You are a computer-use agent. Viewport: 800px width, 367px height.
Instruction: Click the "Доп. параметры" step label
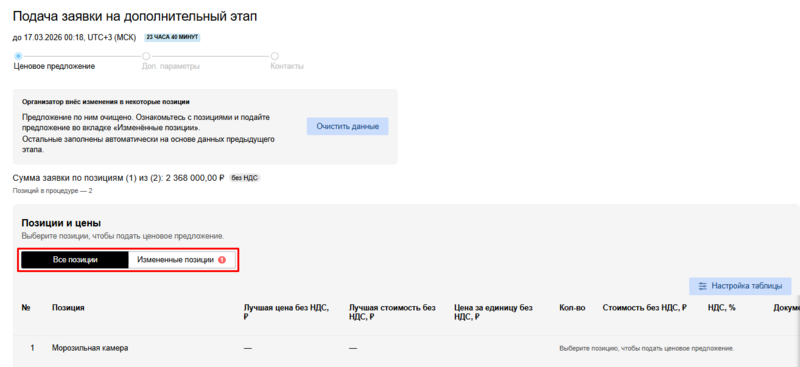[x=171, y=66]
